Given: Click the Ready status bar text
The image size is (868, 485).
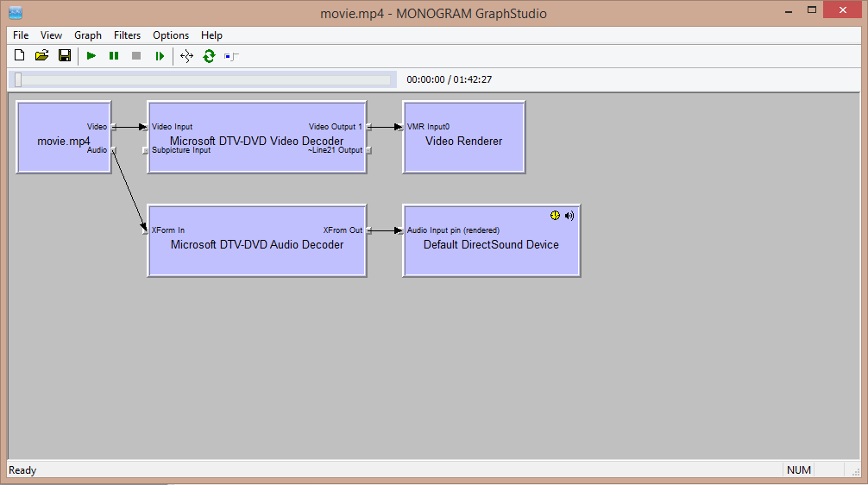Looking at the screenshot, I should 22,470.
